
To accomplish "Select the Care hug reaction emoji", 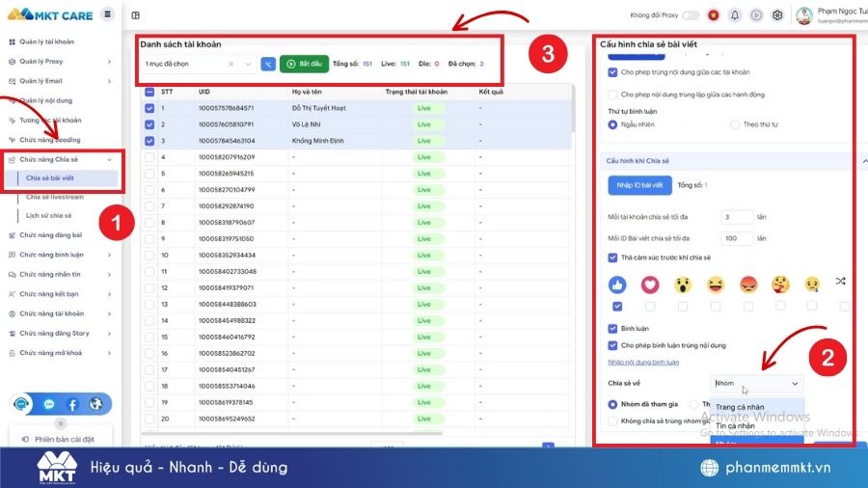I will pos(780,285).
